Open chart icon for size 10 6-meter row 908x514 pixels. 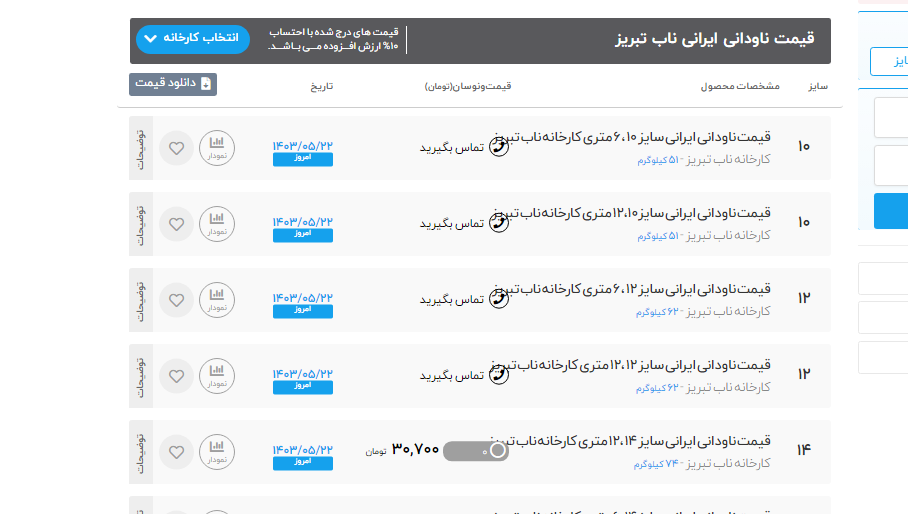(217, 148)
